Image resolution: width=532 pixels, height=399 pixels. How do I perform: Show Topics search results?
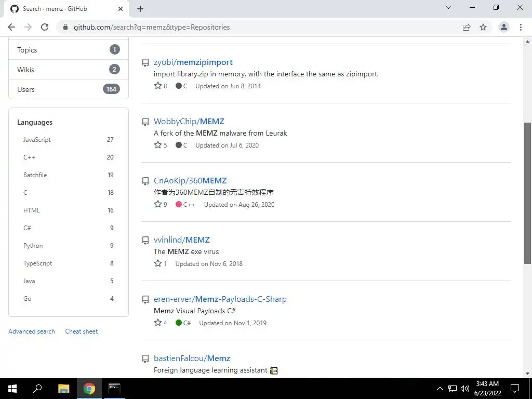[69, 50]
